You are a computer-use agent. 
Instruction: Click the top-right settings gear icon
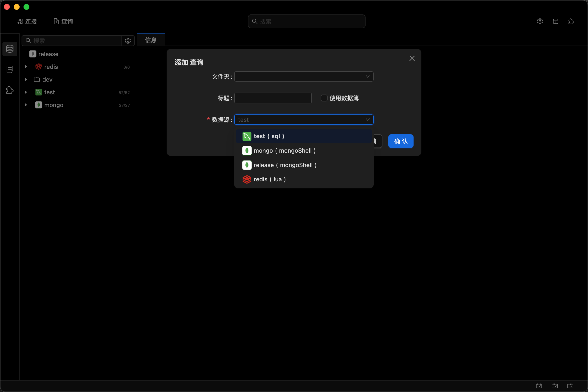pyautogui.click(x=540, y=22)
